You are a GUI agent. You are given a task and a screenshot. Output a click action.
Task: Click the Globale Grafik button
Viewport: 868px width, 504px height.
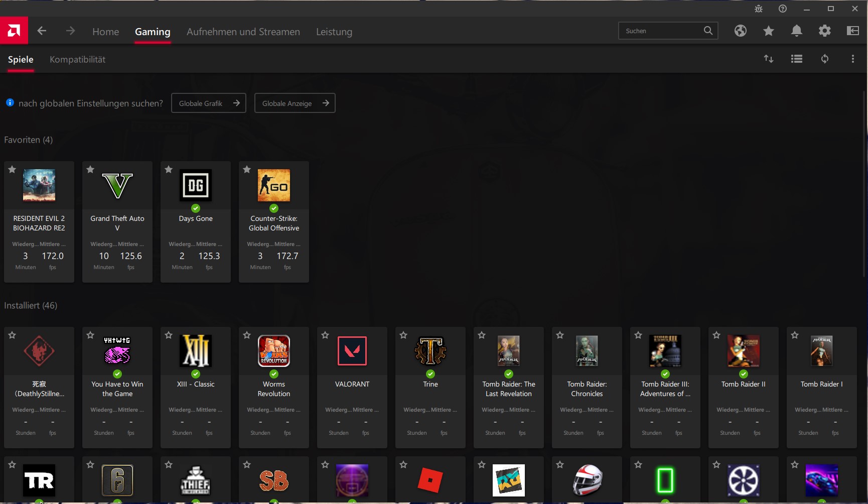(x=208, y=103)
